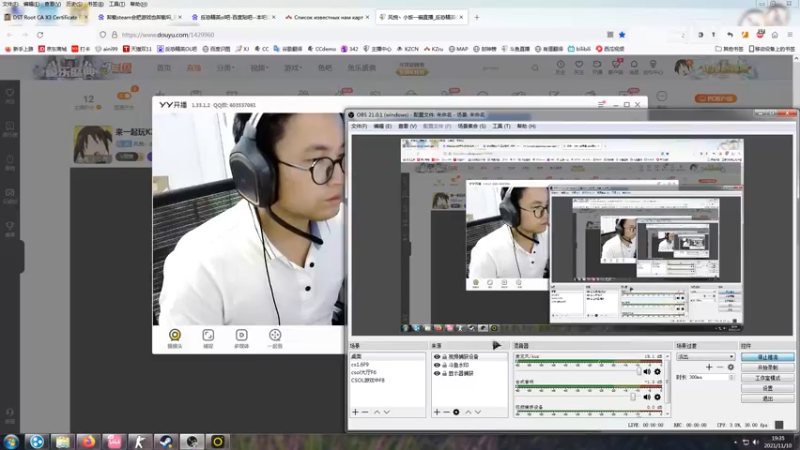Add a scene transition with plus icon
Viewport: 800px width, 450px height.
tap(709, 367)
